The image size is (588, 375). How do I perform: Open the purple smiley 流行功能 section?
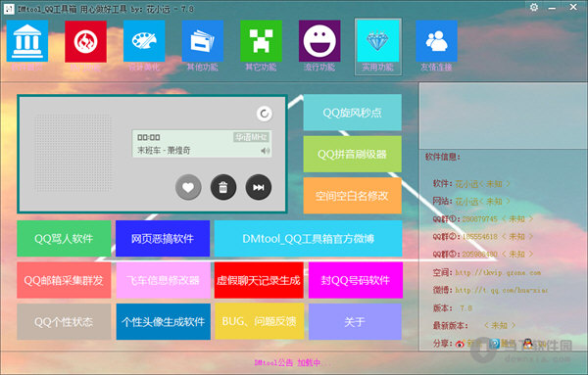click(x=319, y=41)
